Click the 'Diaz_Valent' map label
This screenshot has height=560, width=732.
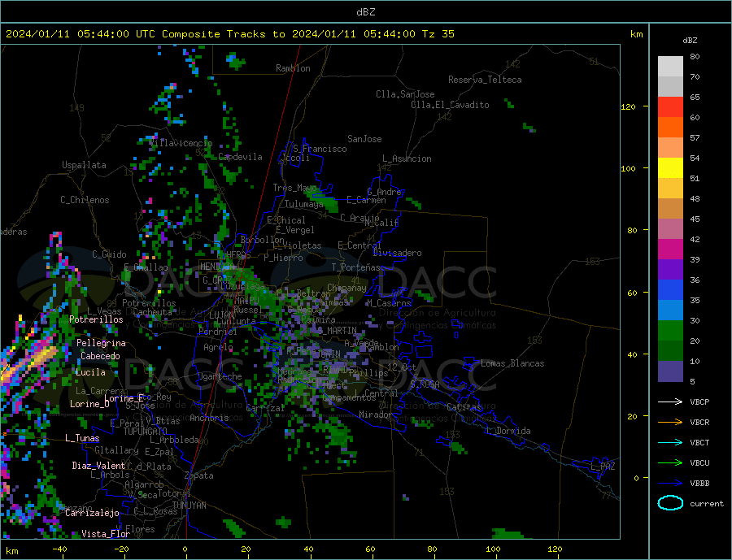point(98,466)
